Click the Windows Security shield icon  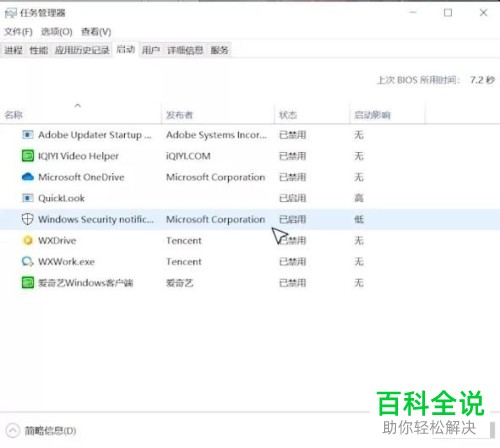(27, 219)
